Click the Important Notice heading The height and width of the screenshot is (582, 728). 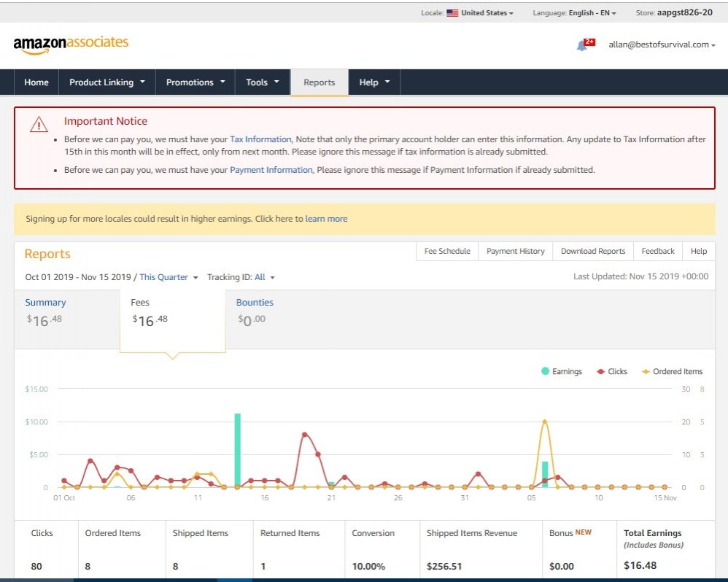[x=105, y=121]
